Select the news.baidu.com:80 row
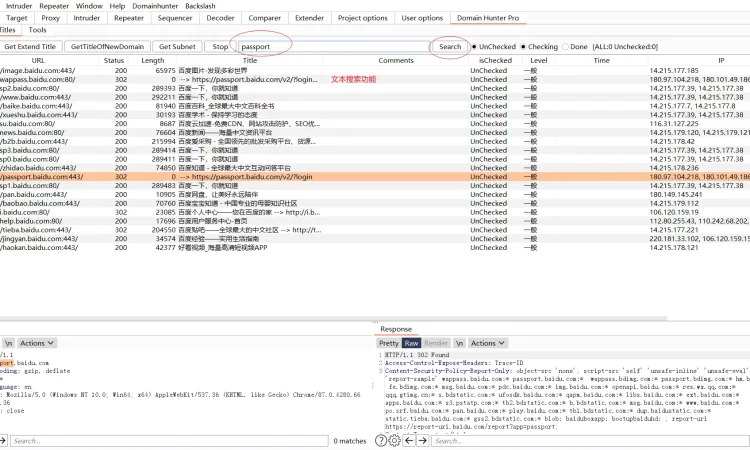Viewport: 750px width, 450px height. pos(375,132)
